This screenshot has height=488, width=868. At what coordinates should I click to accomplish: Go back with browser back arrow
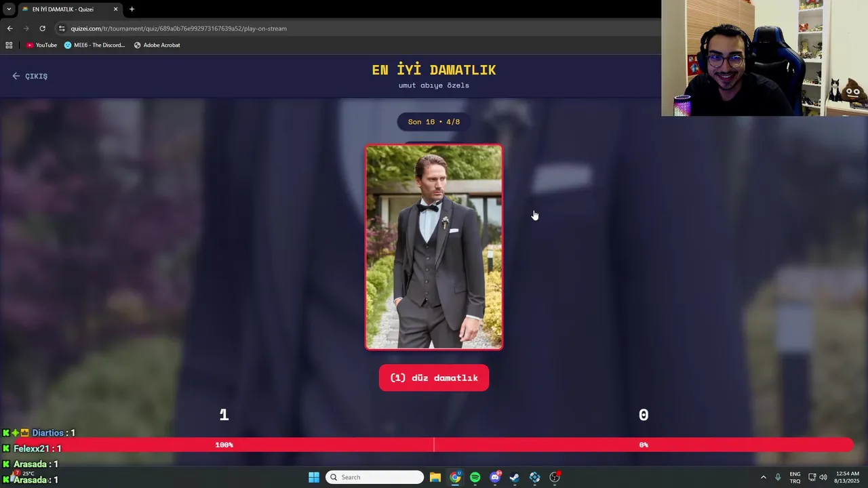[x=10, y=28]
